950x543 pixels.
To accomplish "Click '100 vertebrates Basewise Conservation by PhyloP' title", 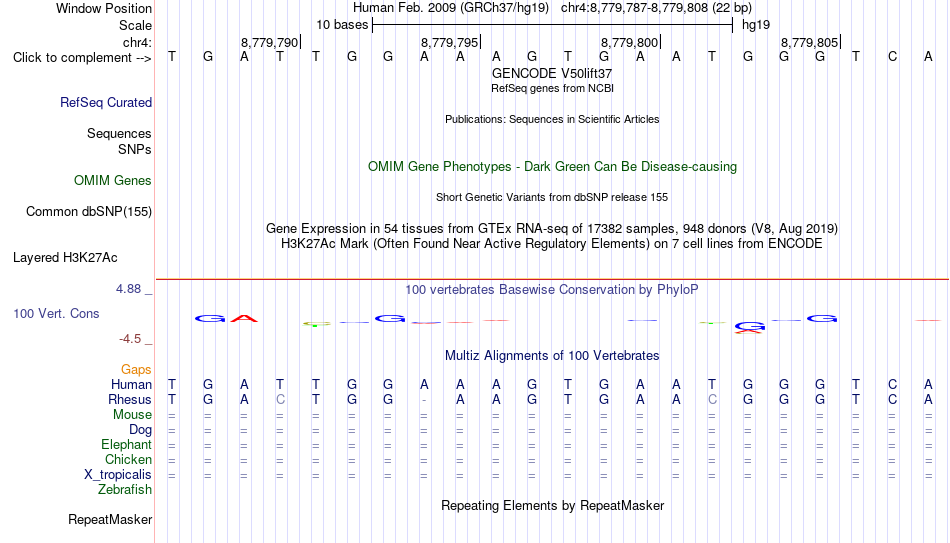I will [x=552, y=290].
